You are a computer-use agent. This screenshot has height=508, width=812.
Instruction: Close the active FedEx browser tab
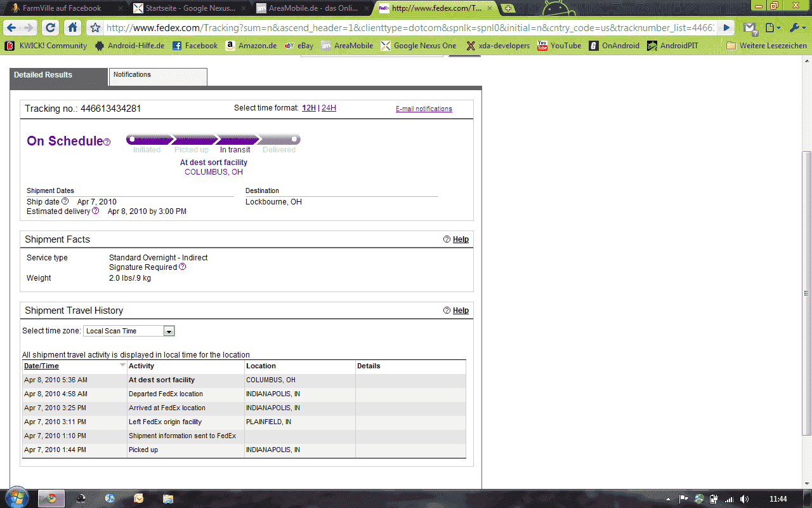point(489,9)
